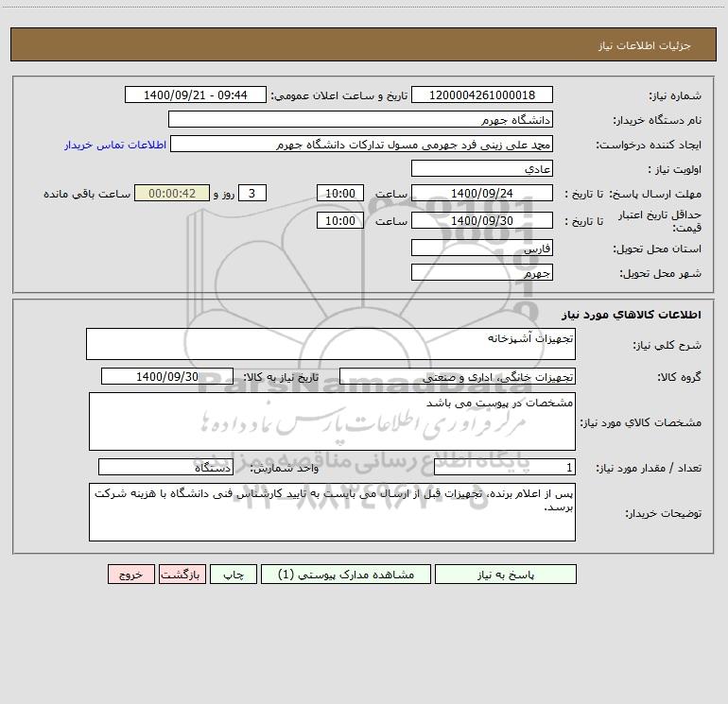This screenshot has width=728, height=704.
Task: Click the goods group field 'تجهیزات خانگی، اداری و صنعتی'
Action: (x=458, y=376)
